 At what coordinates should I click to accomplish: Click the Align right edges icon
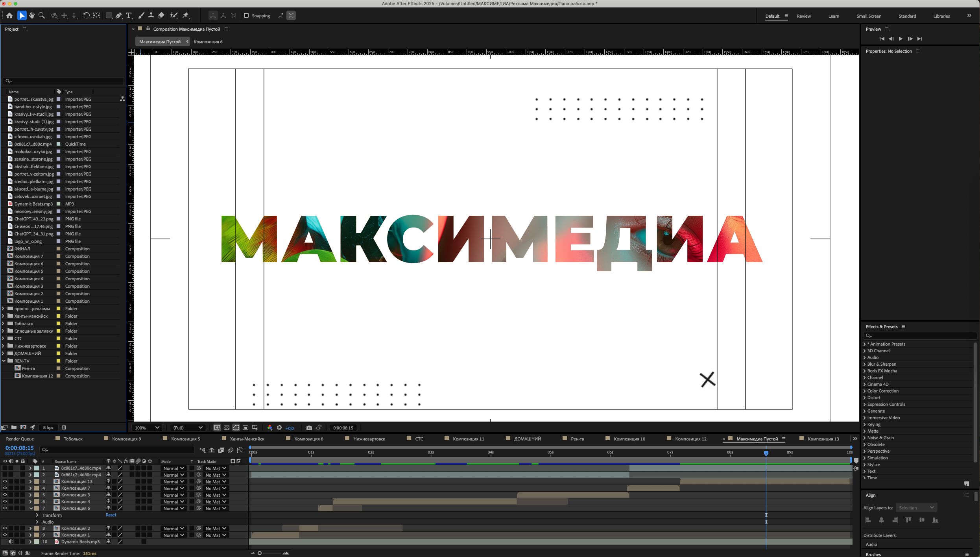(895, 520)
